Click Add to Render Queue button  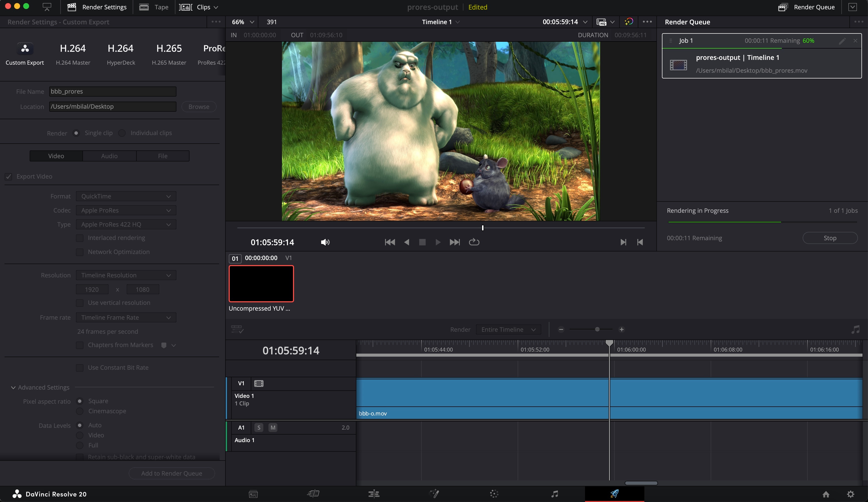click(x=172, y=473)
